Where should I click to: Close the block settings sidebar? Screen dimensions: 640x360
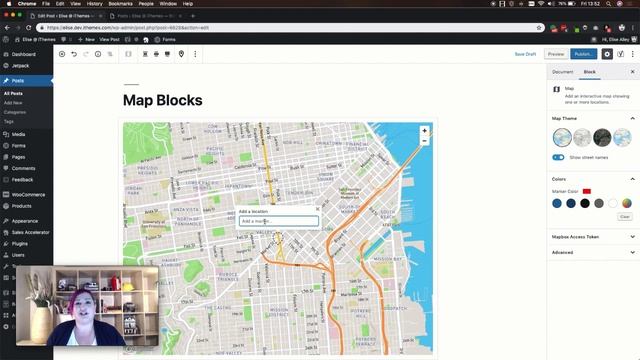pyautogui.click(x=633, y=72)
